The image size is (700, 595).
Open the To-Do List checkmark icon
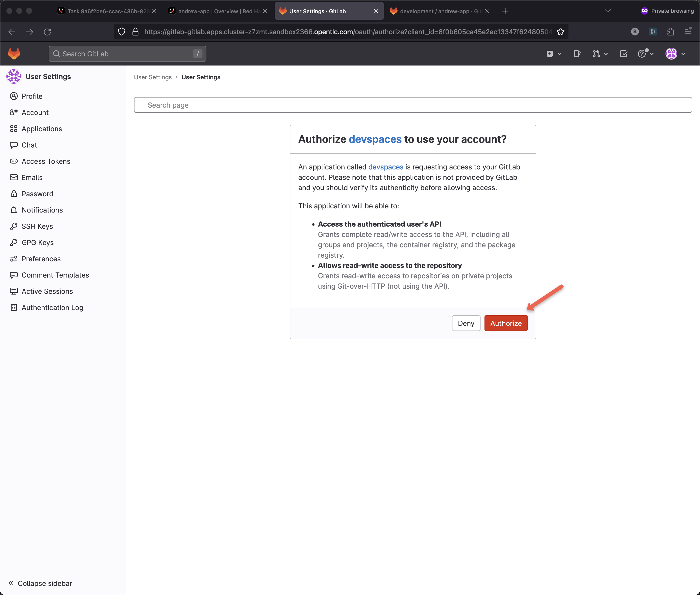pyautogui.click(x=623, y=54)
